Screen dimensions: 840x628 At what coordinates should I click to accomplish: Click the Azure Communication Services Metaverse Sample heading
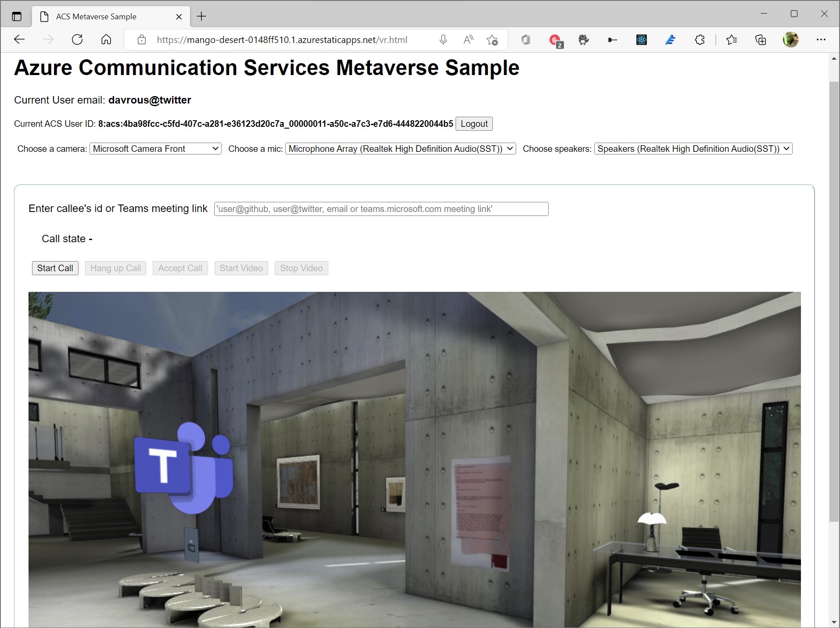tap(267, 68)
